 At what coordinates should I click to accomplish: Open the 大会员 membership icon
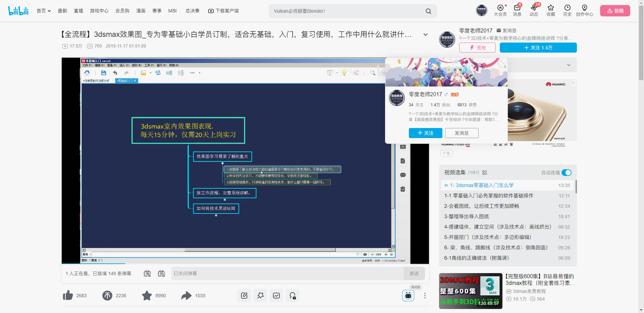500,11
